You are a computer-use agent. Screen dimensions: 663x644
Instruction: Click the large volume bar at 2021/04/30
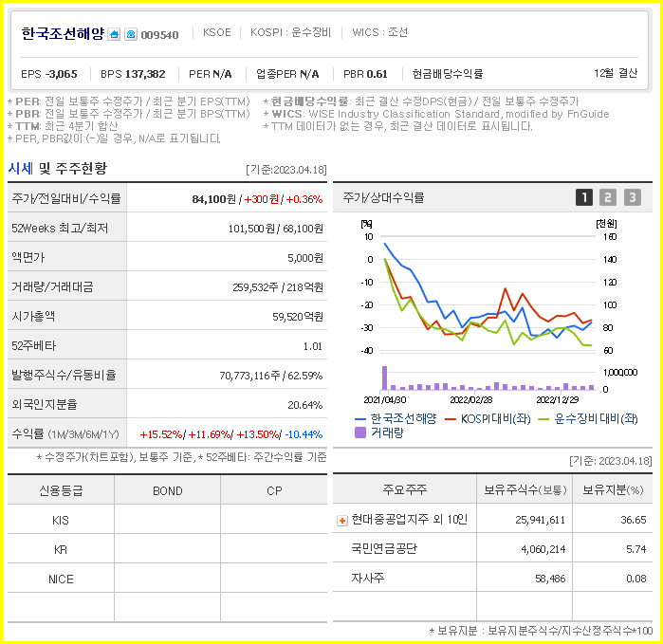pos(385,377)
